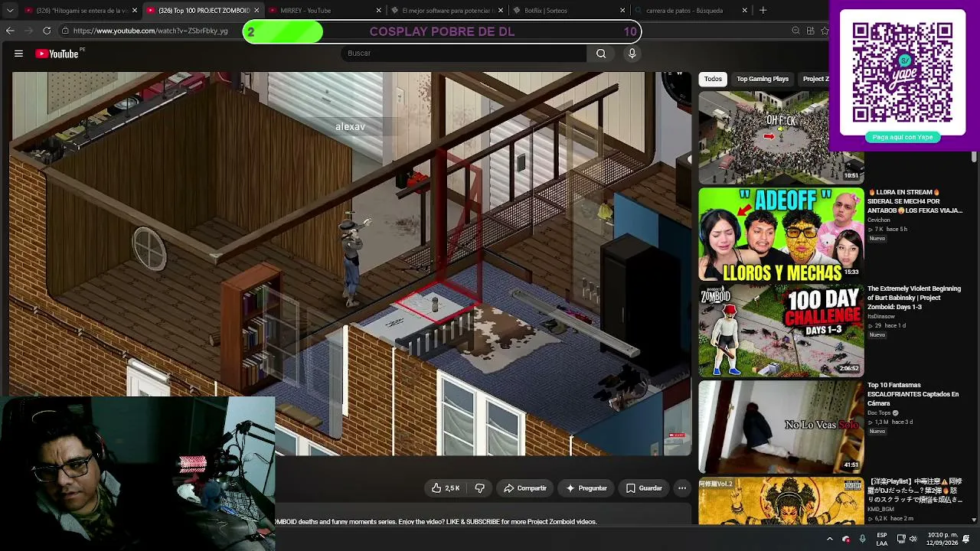Like the video with thumbs-up 2,5 K
This screenshot has height=551, width=980.
point(445,488)
